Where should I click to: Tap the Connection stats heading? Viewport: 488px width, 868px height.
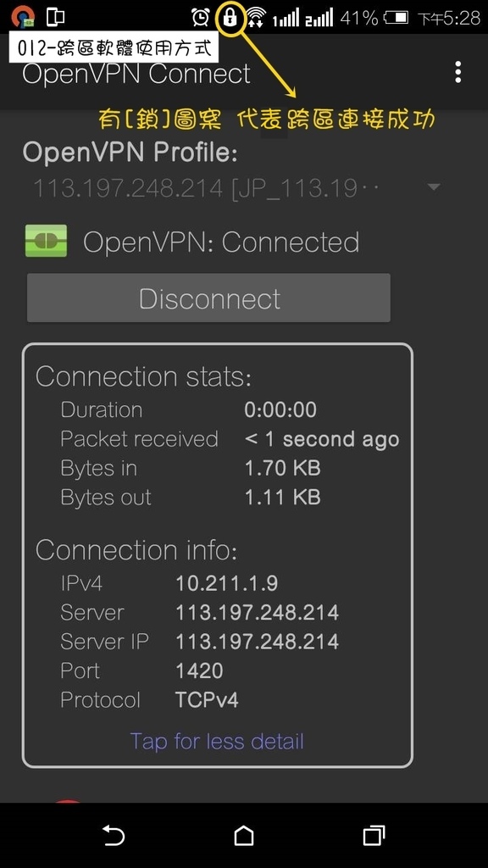(143, 376)
